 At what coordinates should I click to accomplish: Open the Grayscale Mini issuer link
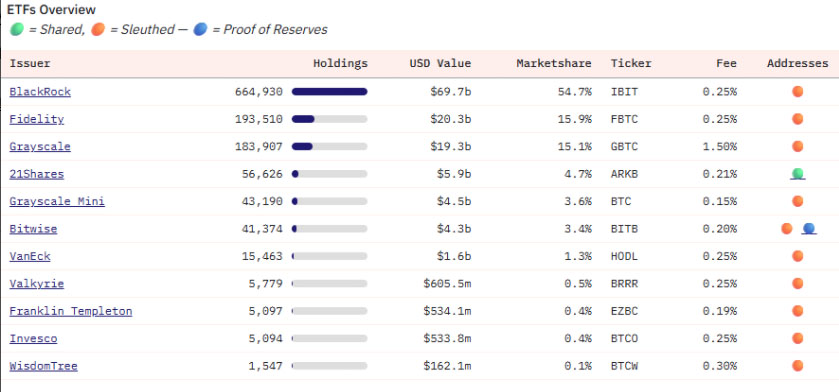(x=57, y=201)
